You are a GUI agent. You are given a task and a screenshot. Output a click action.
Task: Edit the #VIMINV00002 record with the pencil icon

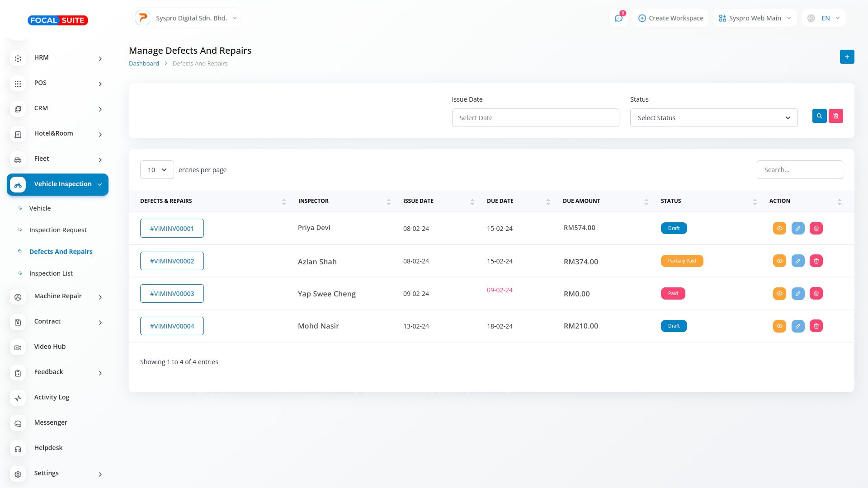(x=797, y=261)
